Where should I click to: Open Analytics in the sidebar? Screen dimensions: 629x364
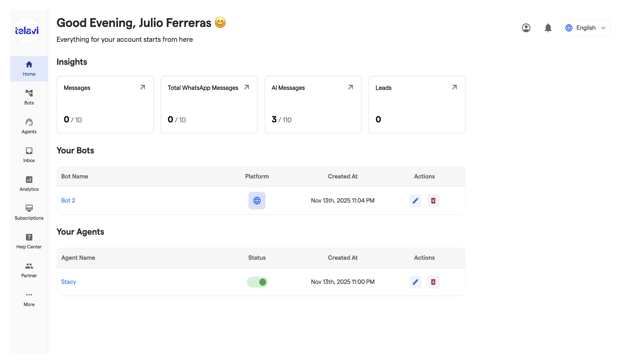point(29,184)
